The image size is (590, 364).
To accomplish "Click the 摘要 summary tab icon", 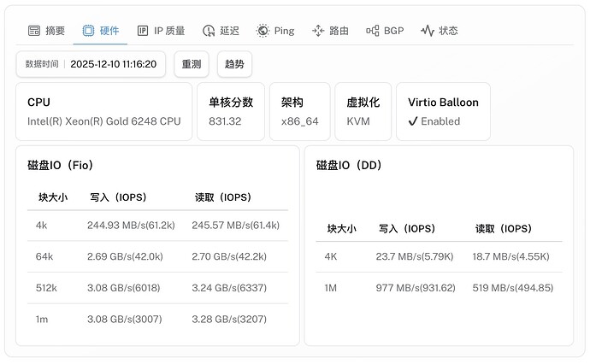I will pos(34,31).
